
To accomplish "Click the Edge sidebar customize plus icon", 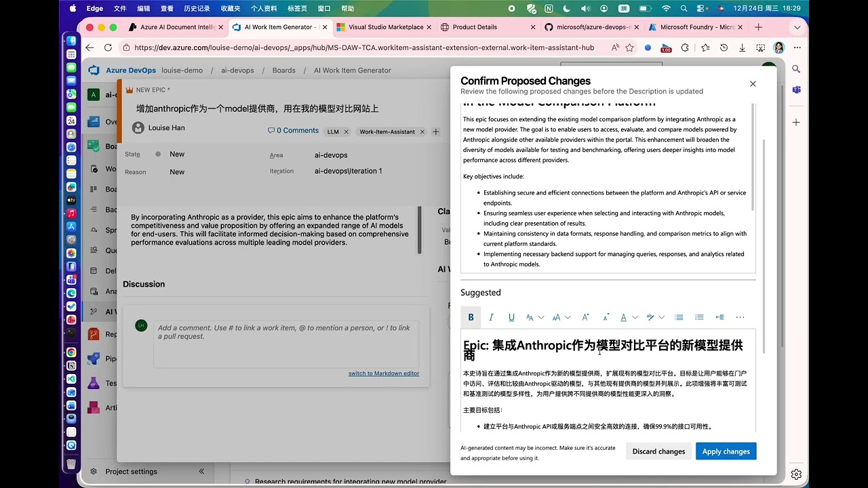I will [x=796, y=122].
